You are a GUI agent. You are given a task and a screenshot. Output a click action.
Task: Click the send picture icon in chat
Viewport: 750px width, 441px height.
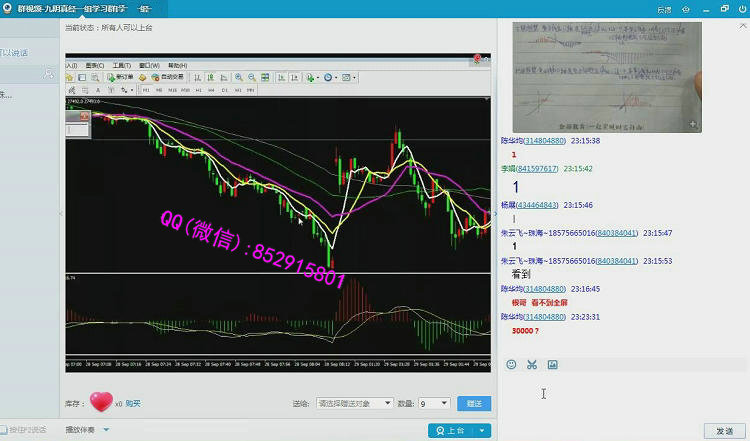click(x=552, y=365)
